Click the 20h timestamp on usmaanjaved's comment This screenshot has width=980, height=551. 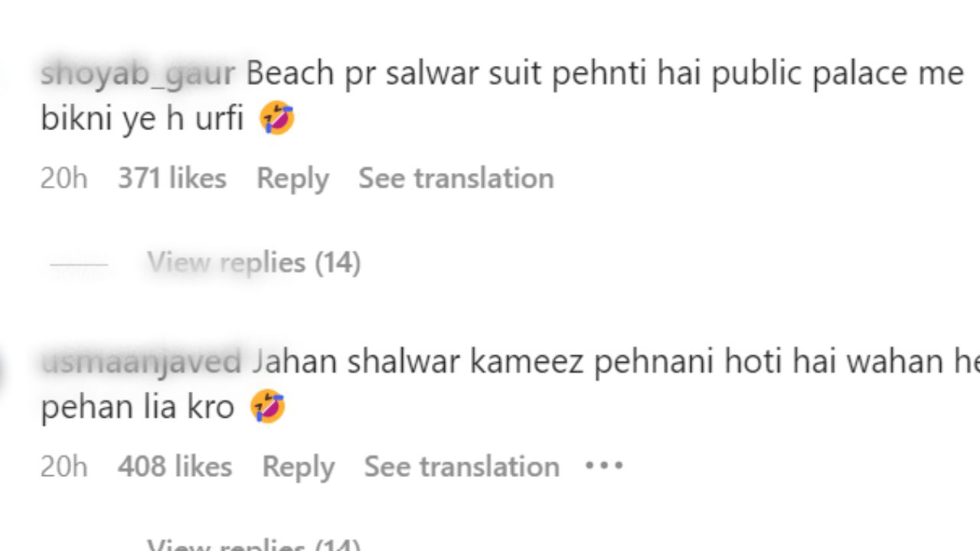pyautogui.click(x=64, y=466)
